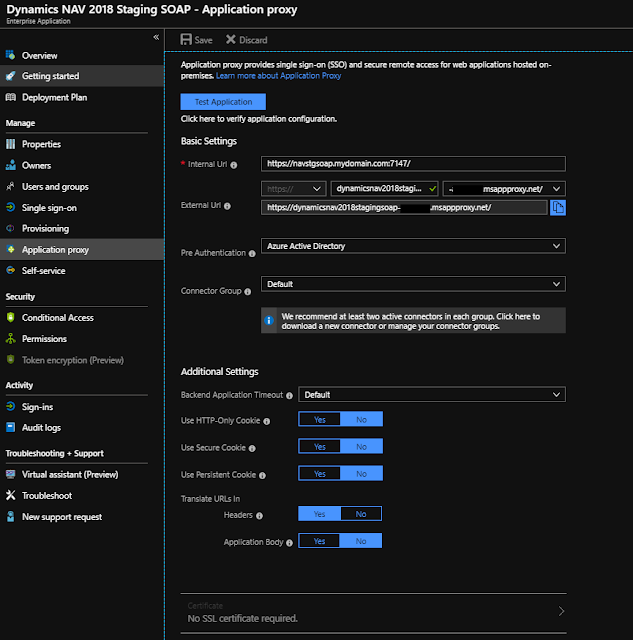Set Use HTTP-Only Cookie to No

coord(361,419)
